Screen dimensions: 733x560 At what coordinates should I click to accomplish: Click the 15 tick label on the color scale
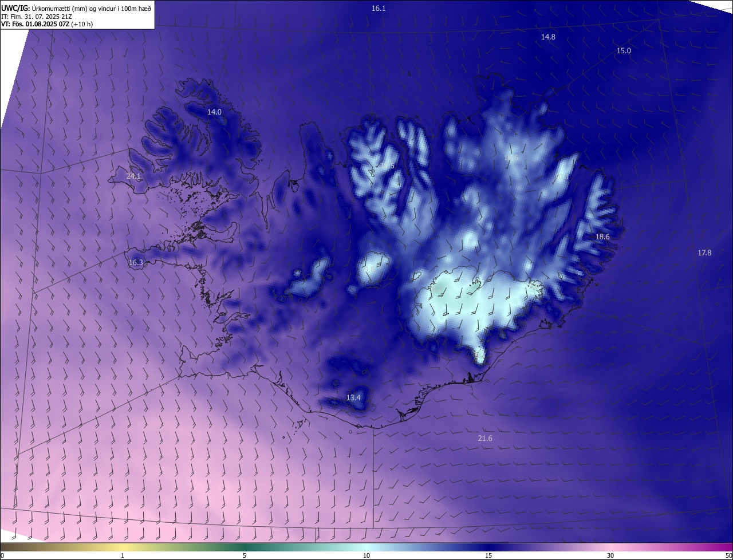click(488, 556)
